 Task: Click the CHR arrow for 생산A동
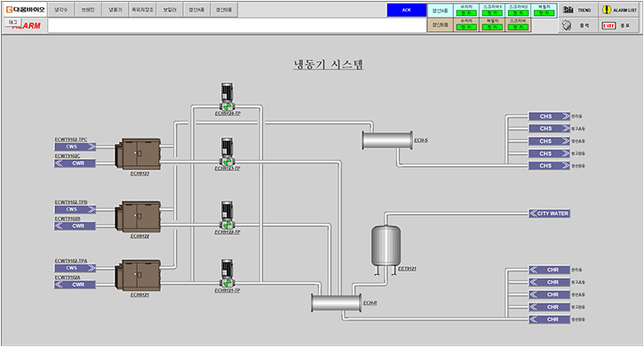coord(549,295)
